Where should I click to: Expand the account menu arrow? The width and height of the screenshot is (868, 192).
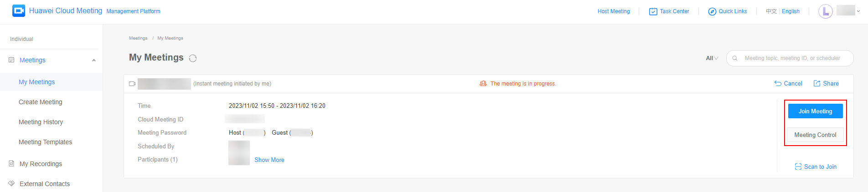pyautogui.click(x=858, y=11)
